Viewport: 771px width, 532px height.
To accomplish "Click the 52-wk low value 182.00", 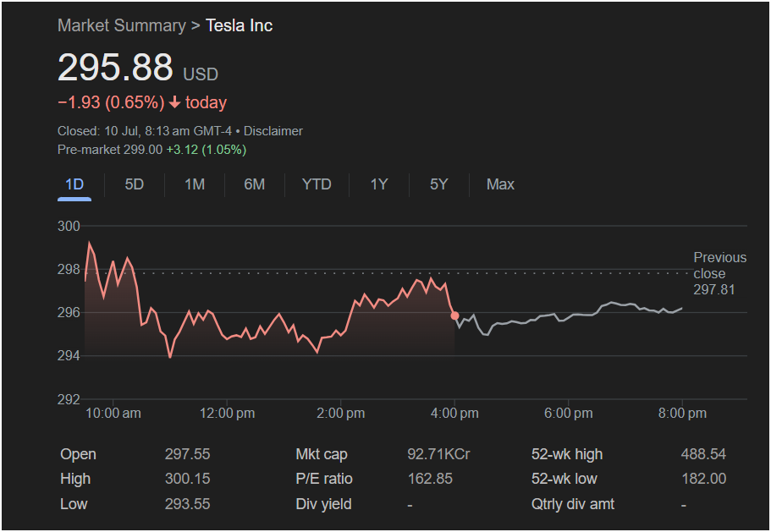I will [703, 479].
